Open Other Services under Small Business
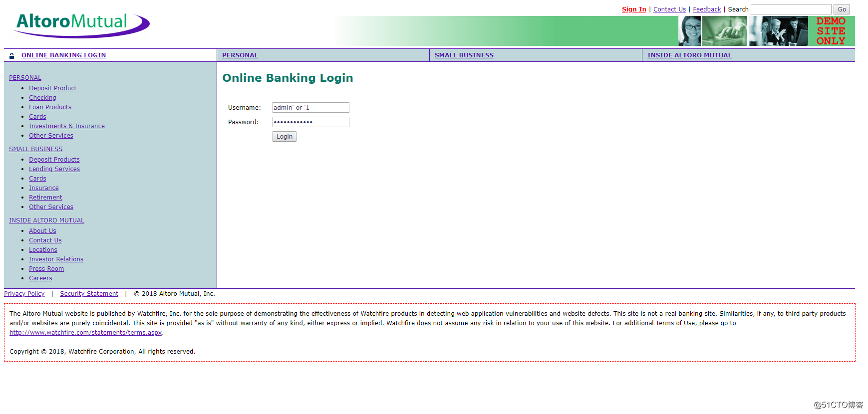Image resolution: width=868 pixels, height=414 pixels. [x=51, y=207]
